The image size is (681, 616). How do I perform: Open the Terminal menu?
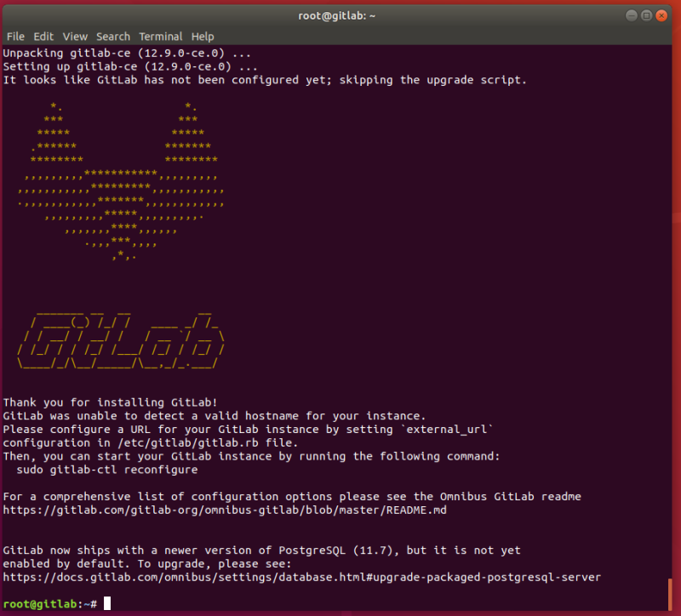(161, 37)
